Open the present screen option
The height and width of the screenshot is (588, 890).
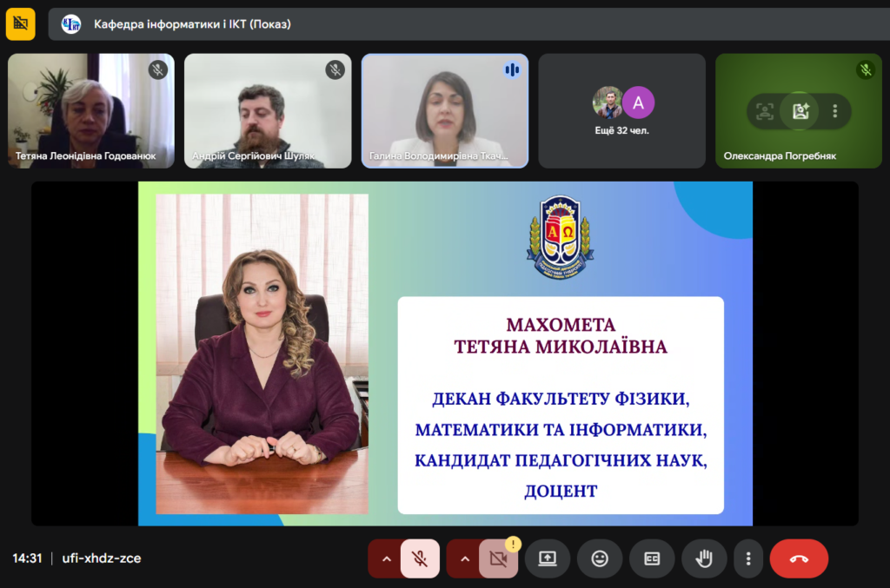(x=547, y=558)
